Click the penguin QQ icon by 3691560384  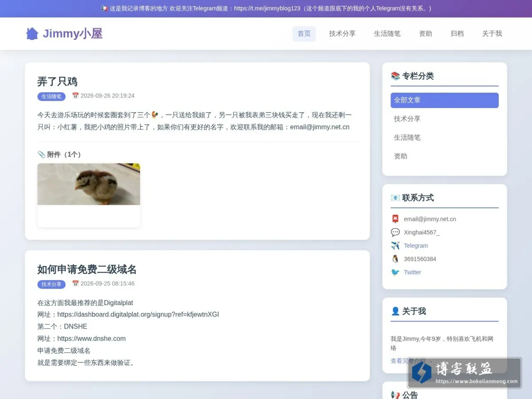[x=395, y=259]
